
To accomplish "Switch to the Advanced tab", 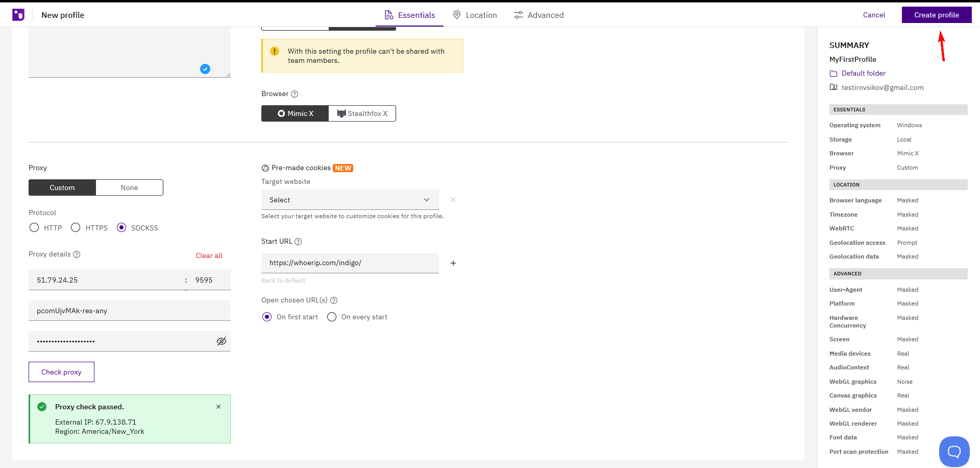I will pos(538,15).
